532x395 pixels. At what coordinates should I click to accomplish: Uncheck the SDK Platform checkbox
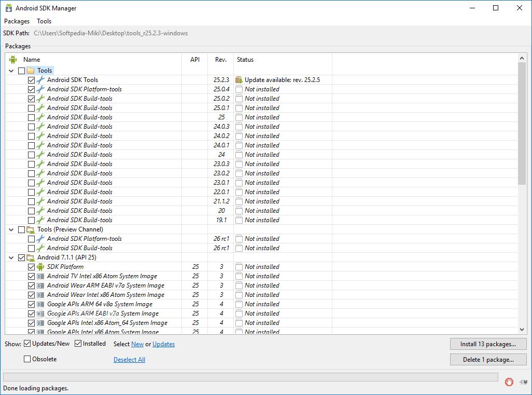[31, 267]
